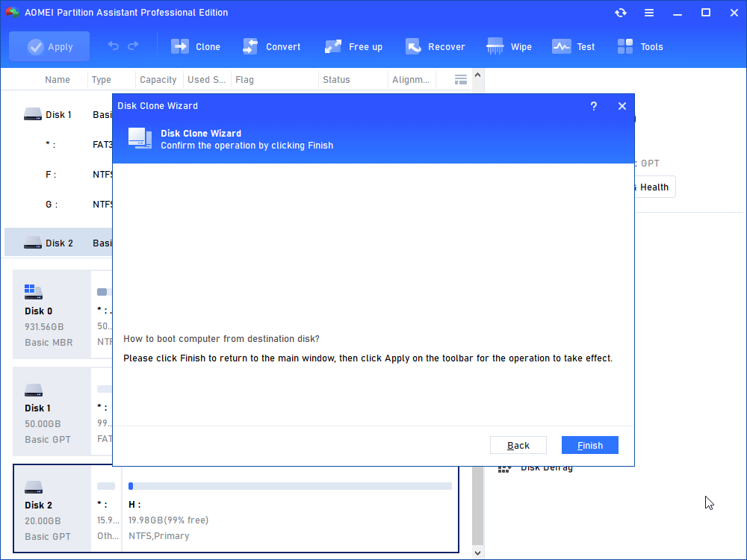Open the Wipe tool
This screenshot has width=747, height=560.
(509, 46)
